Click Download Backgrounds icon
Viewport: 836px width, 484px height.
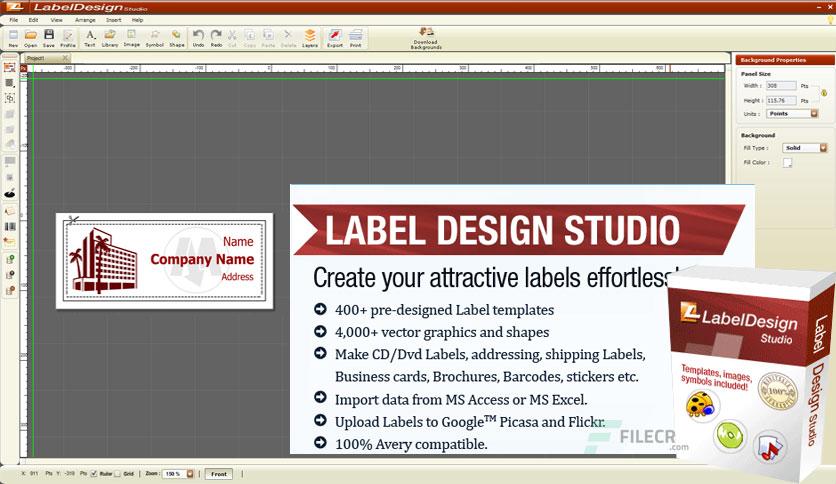tap(426, 38)
